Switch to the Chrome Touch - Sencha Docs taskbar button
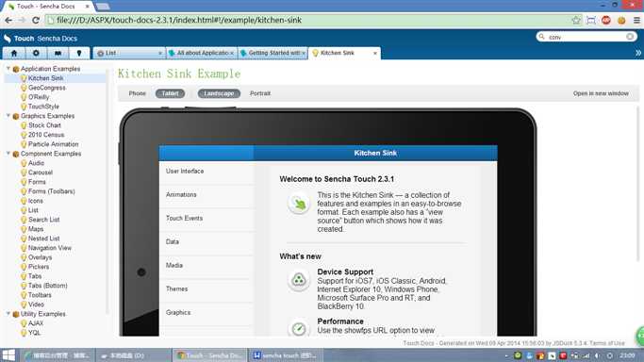This screenshot has width=644, height=362. pyautogui.click(x=210, y=355)
